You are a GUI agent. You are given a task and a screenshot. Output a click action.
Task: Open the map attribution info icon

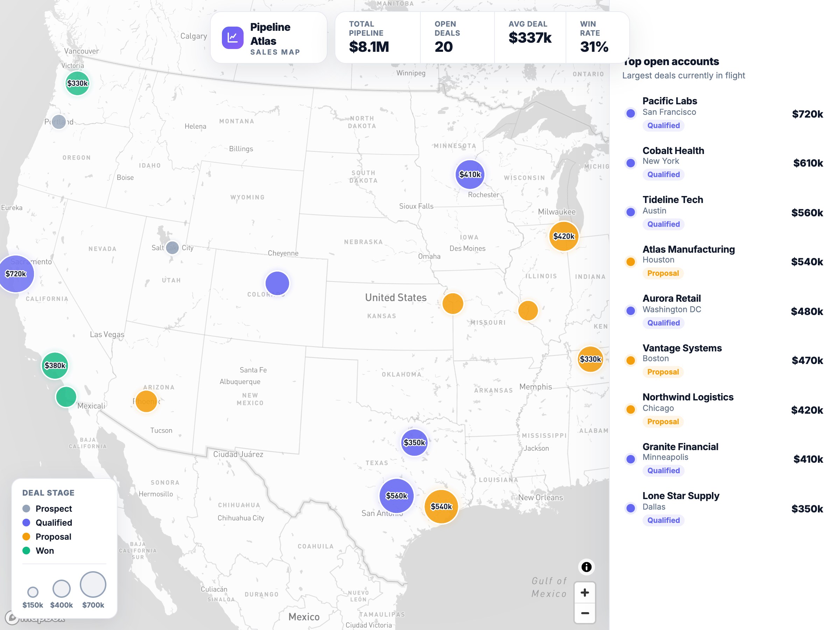point(586,567)
